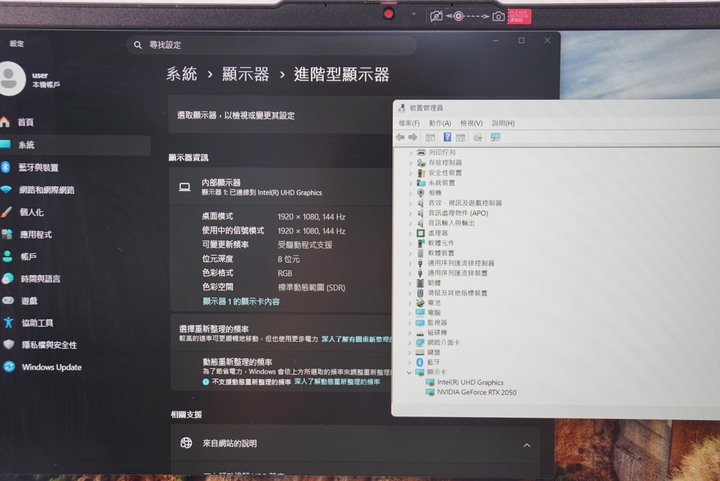Select 滑鼠及其他指標裝置 tree item

coord(457,293)
